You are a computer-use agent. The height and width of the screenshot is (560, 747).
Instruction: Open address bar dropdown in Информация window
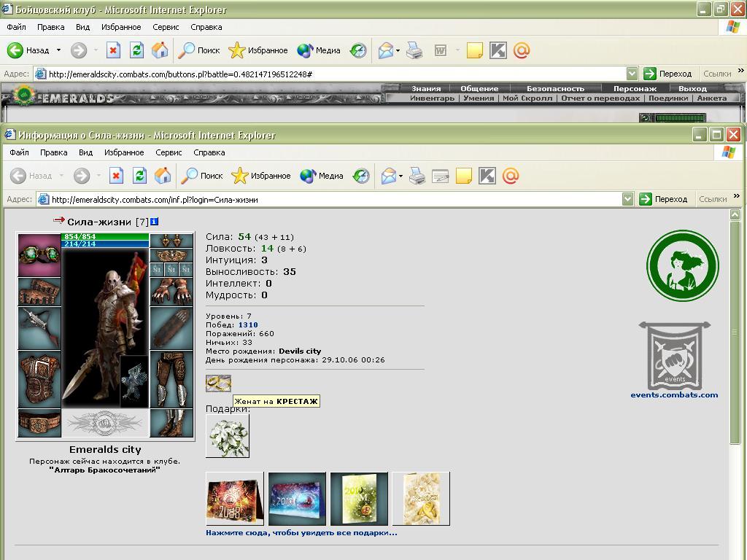627,199
